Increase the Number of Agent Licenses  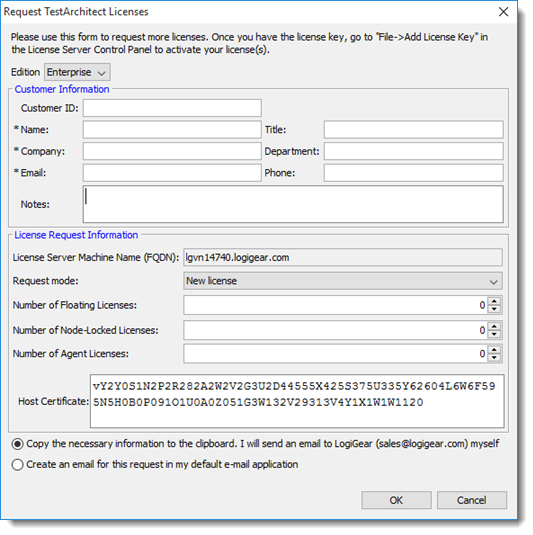pyautogui.click(x=494, y=350)
